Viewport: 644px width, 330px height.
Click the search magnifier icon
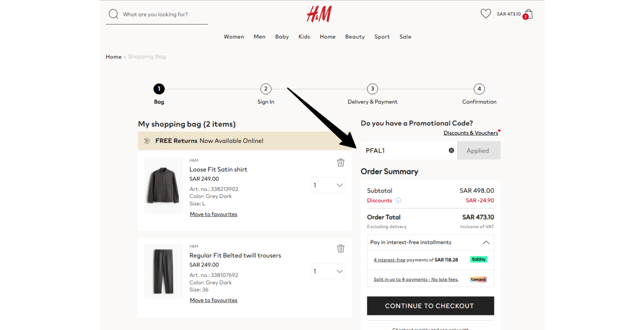click(x=113, y=14)
